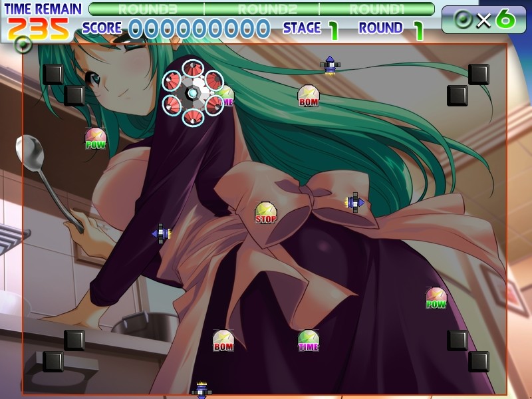The image size is (532, 399).
Task: Click the red STOP power-up item
Action: 266,213
